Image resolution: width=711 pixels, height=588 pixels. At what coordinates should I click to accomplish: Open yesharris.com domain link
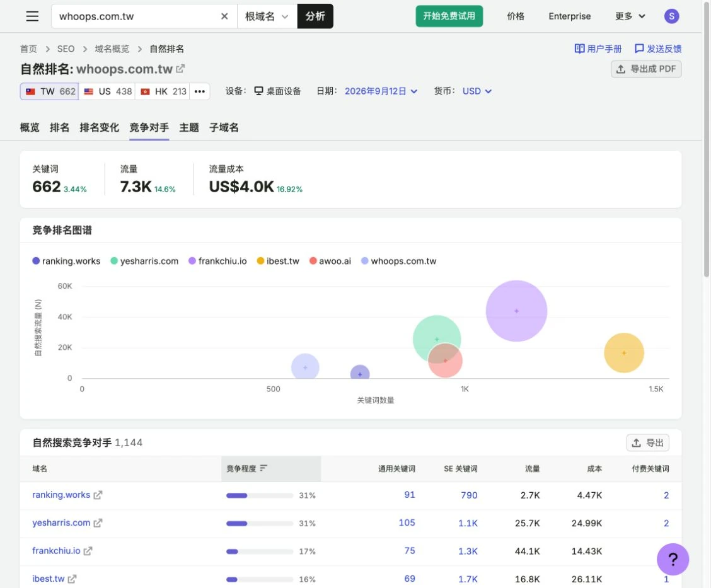[x=61, y=522]
